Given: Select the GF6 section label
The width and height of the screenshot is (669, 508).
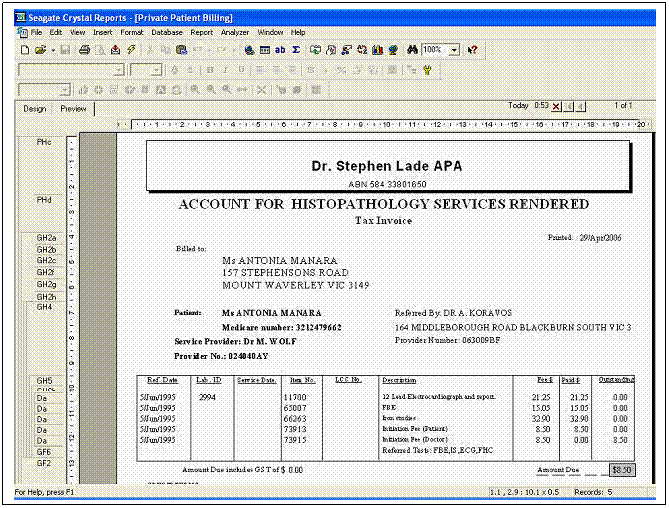Looking at the screenshot, I should (x=44, y=452).
